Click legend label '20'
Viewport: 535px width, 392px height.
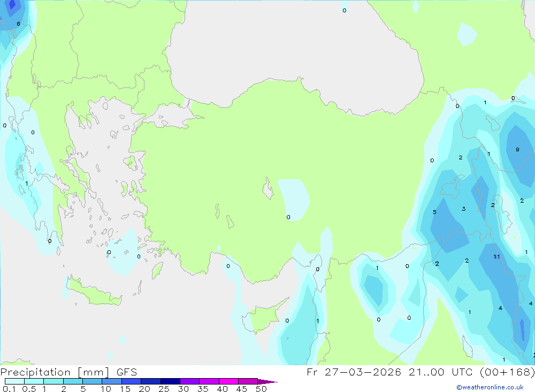144,389
